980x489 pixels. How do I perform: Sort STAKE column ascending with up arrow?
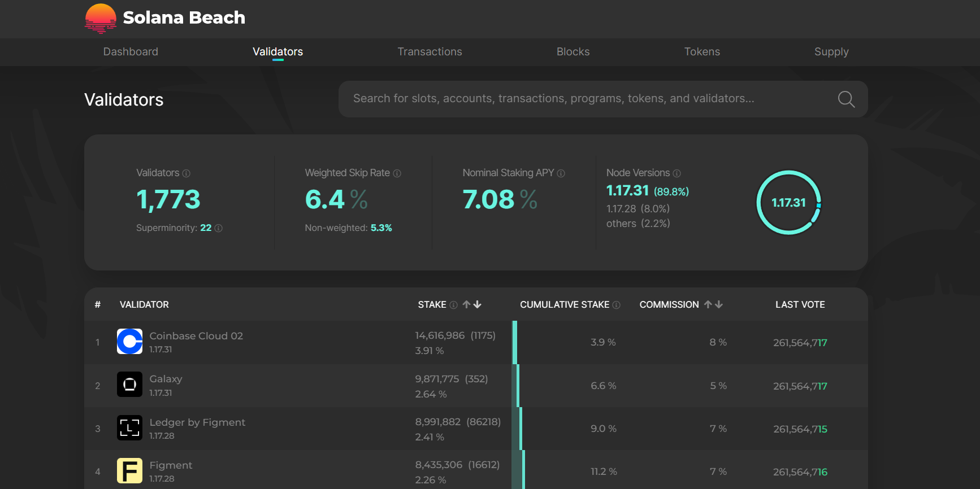466,304
